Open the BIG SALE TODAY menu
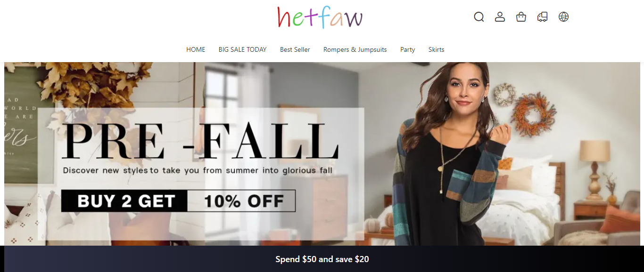644x272 pixels. pos(242,49)
